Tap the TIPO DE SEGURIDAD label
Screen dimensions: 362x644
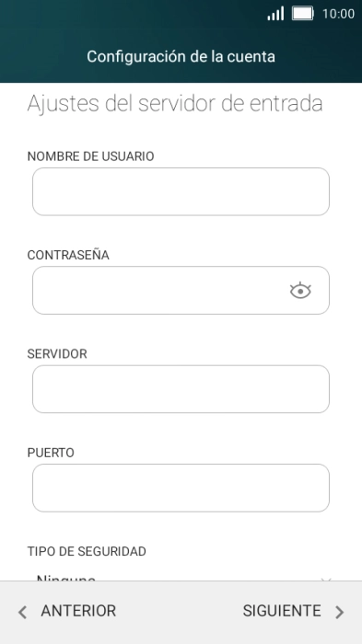pos(87,551)
